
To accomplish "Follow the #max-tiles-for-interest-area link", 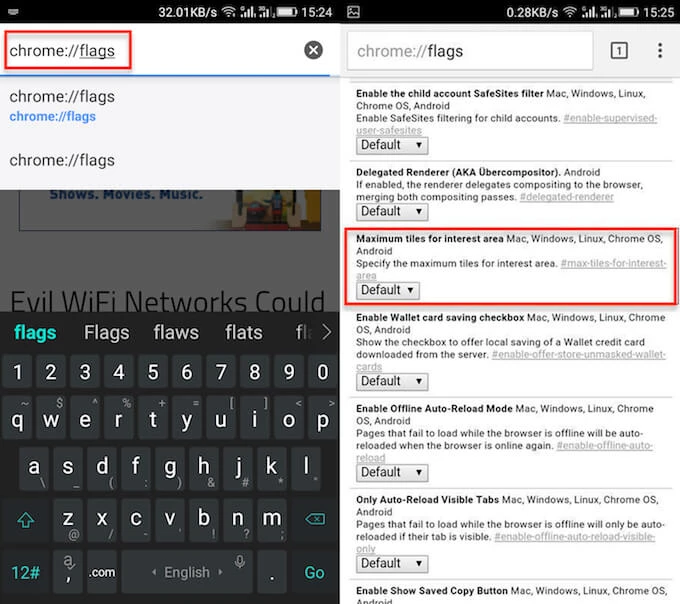I will 613,263.
